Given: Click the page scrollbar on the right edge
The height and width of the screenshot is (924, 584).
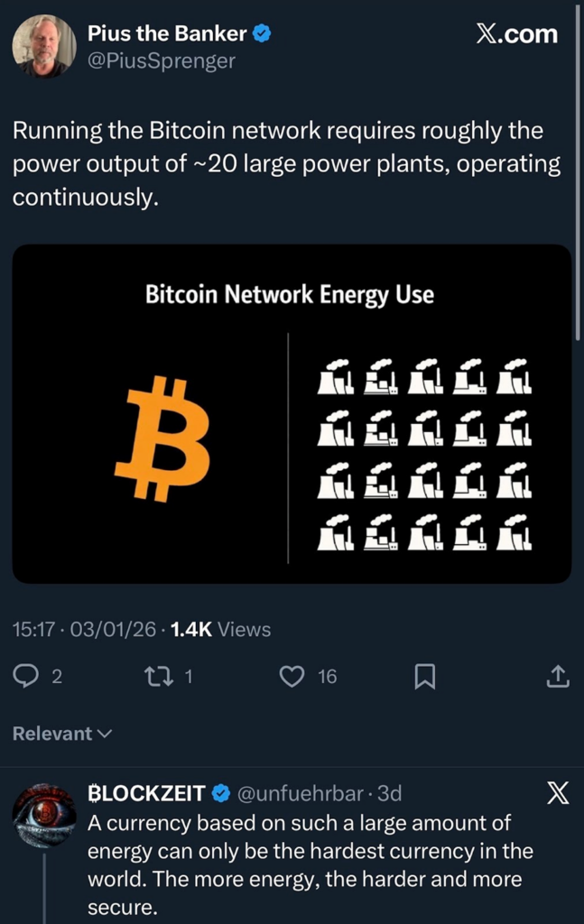Looking at the screenshot, I should pyautogui.click(x=578, y=171).
